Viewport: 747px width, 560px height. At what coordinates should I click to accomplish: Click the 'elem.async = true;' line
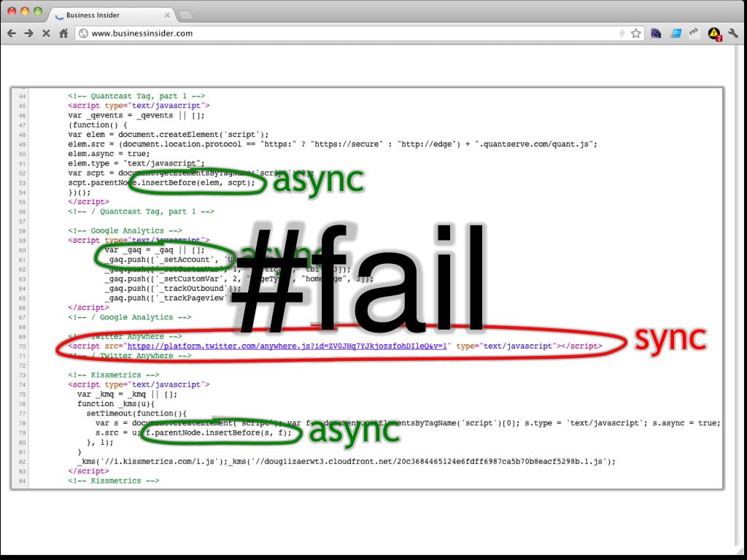(x=109, y=154)
